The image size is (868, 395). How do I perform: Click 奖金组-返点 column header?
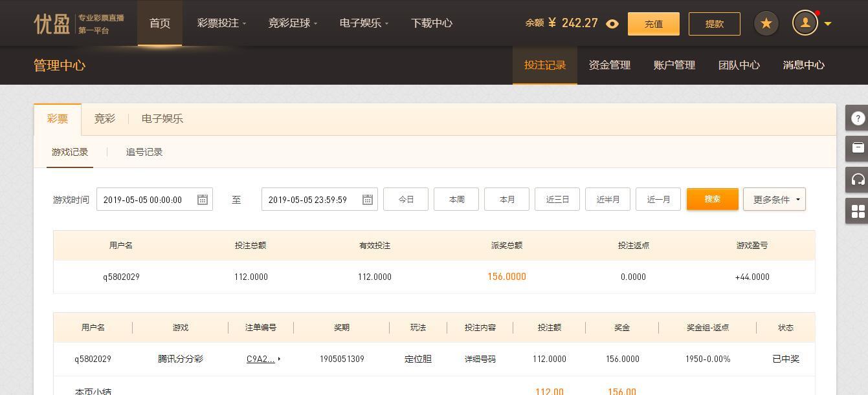(x=708, y=328)
